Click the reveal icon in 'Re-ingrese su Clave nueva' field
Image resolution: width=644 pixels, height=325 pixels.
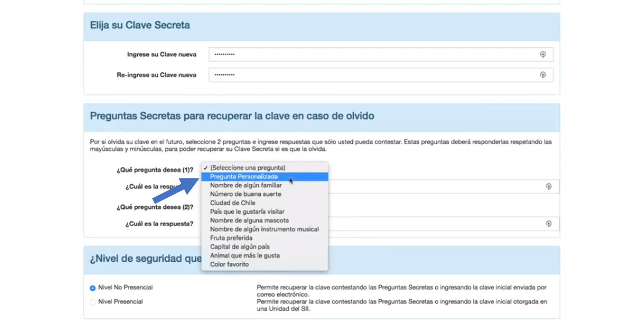543,75
